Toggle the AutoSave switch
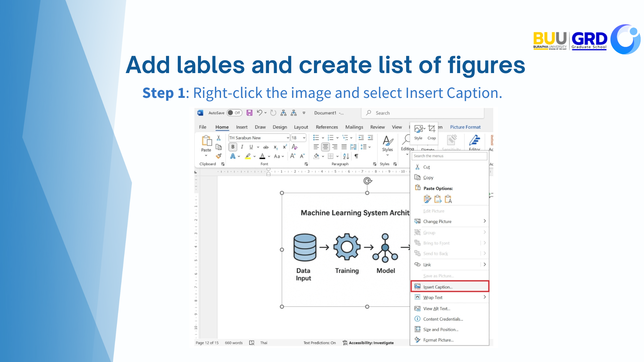Viewport: 644px width, 362px height. click(234, 113)
